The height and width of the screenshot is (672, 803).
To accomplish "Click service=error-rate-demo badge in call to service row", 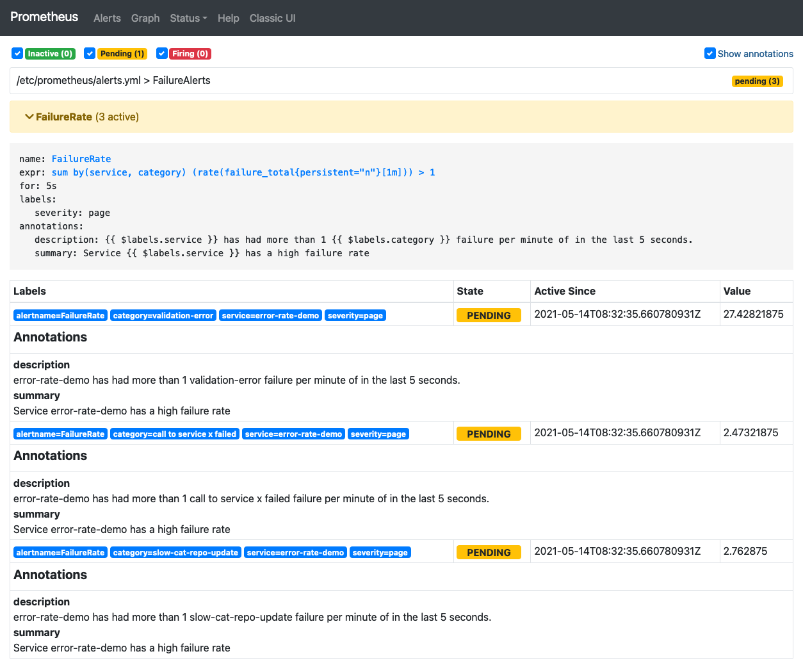I will pos(293,434).
